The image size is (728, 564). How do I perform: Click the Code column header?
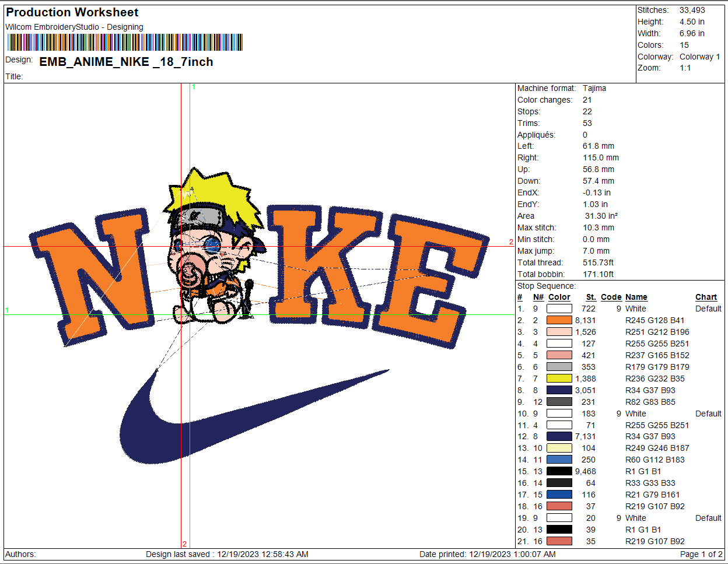point(611,297)
